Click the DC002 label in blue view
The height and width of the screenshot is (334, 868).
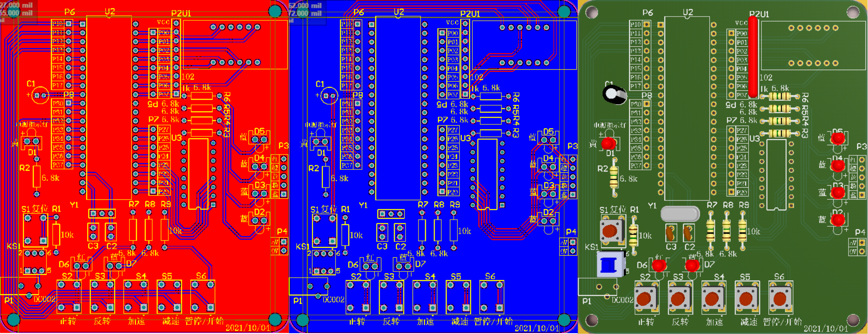[x=333, y=299]
